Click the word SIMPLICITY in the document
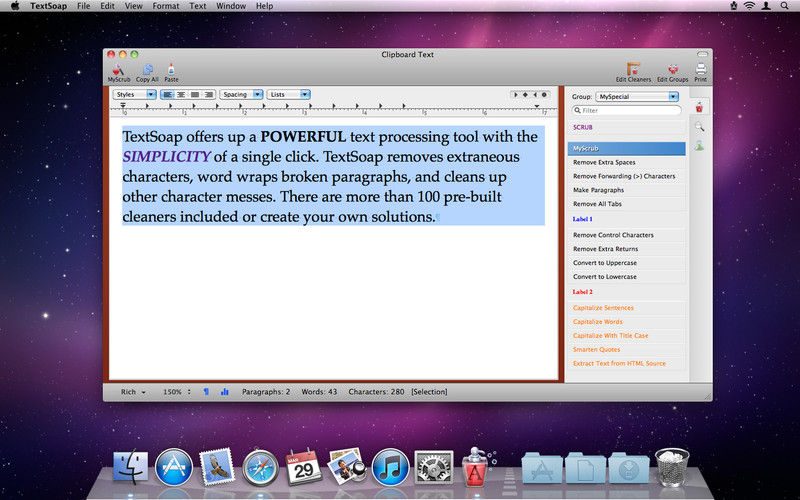This screenshot has width=800, height=500. point(166,157)
